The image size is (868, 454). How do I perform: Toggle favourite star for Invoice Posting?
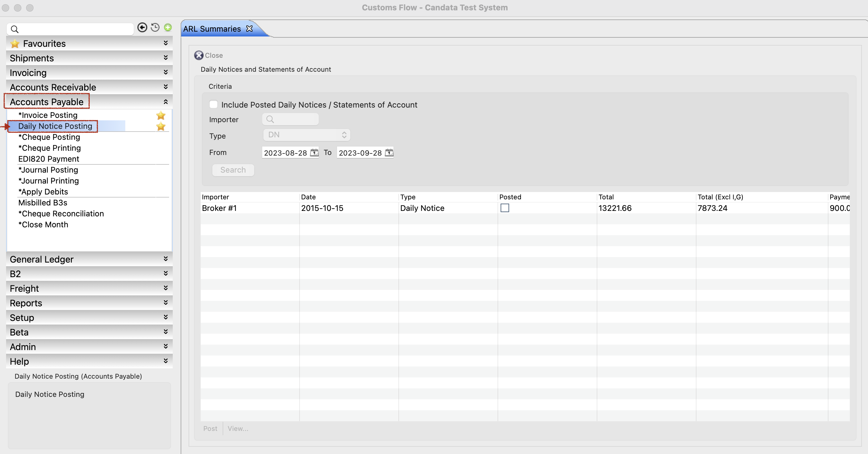(x=161, y=115)
